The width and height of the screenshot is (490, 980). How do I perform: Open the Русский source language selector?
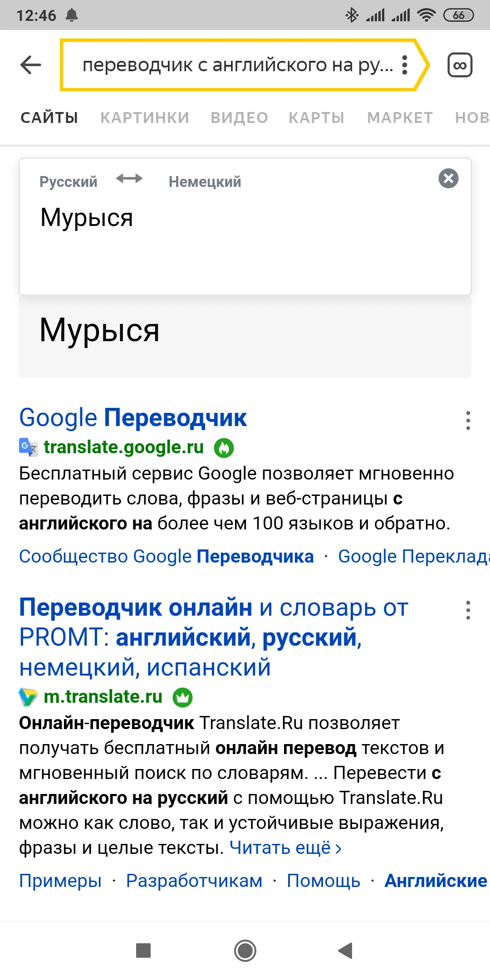68,181
